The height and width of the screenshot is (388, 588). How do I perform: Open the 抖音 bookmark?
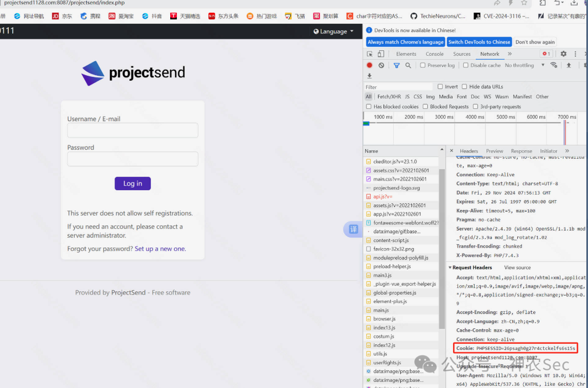[152, 16]
